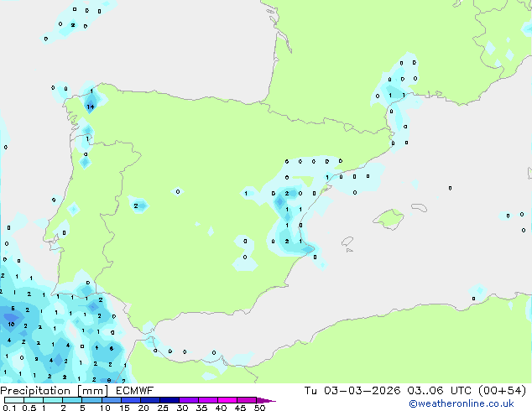
Task: Select the 35–40 mm legend color swatch
Action: (x=208, y=400)
